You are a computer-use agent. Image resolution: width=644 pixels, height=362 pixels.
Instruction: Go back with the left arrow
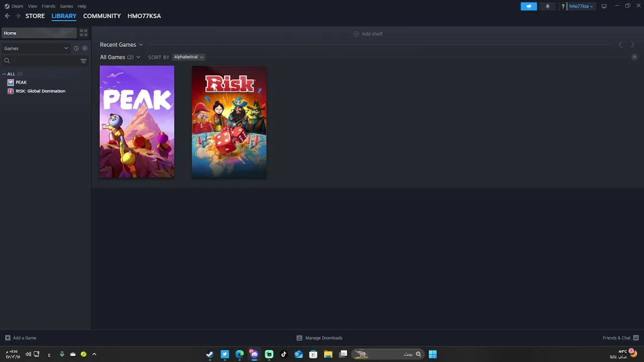click(7, 16)
